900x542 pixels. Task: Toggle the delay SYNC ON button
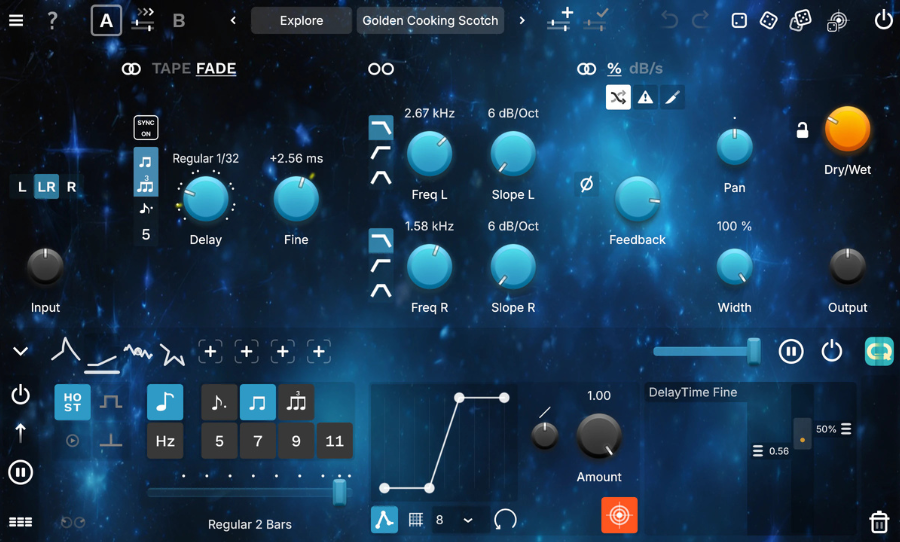[x=146, y=128]
